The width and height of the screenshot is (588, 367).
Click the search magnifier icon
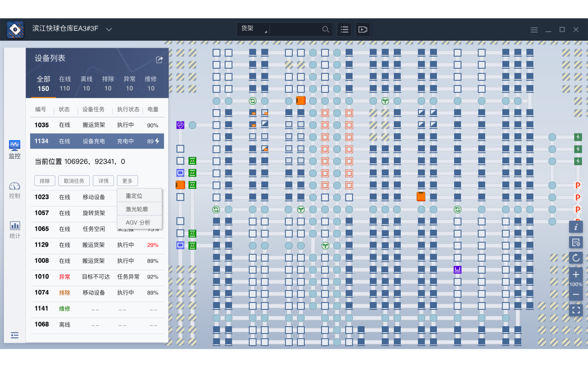tap(325, 30)
